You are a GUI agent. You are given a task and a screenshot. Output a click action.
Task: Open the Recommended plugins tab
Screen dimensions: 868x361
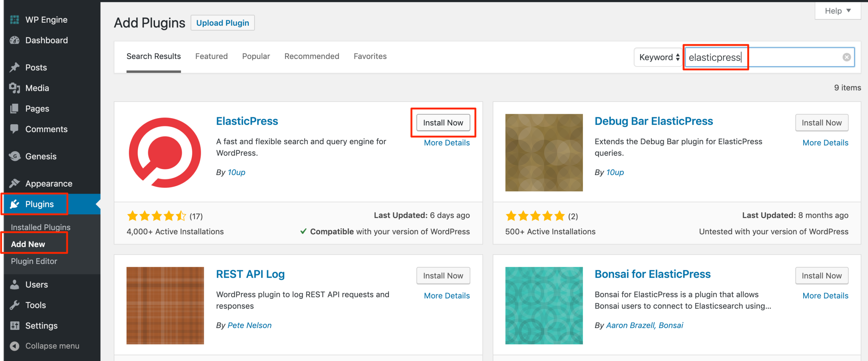[x=312, y=56]
